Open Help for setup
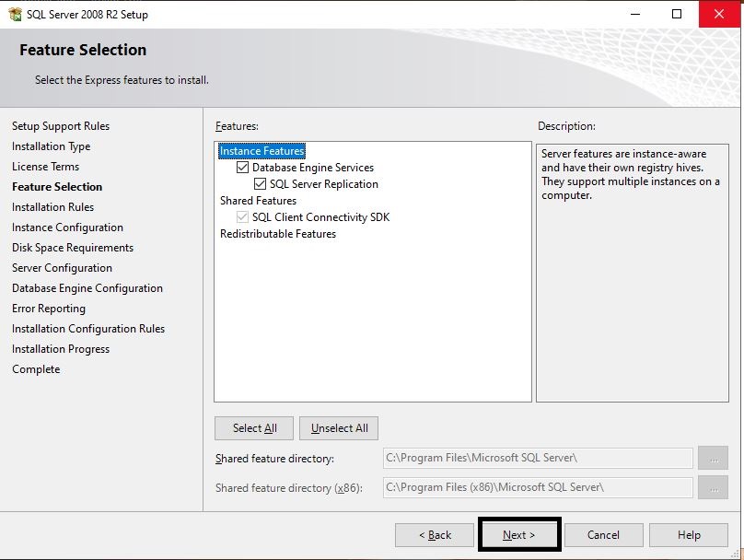Viewport: 744px width, 560px height. coord(689,535)
